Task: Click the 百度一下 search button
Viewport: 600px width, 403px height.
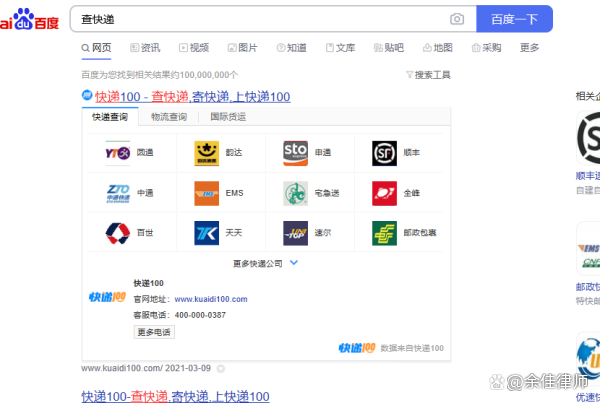Action: 514,19
